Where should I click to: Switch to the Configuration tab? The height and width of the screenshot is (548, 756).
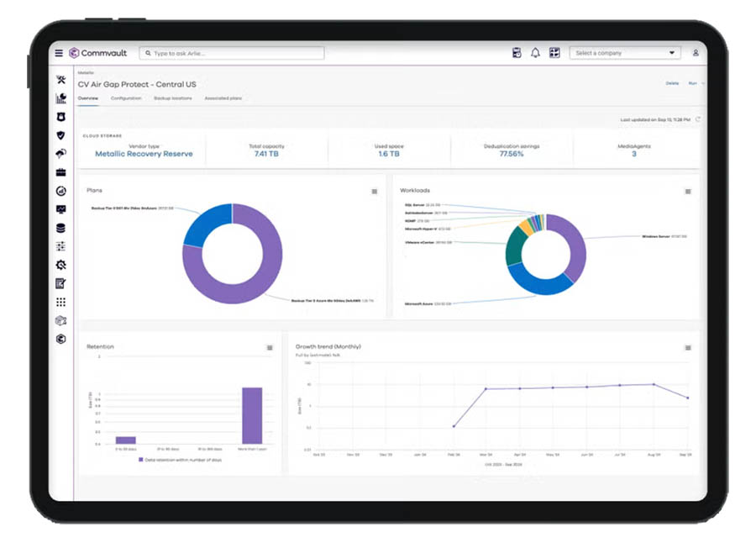point(126,98)
